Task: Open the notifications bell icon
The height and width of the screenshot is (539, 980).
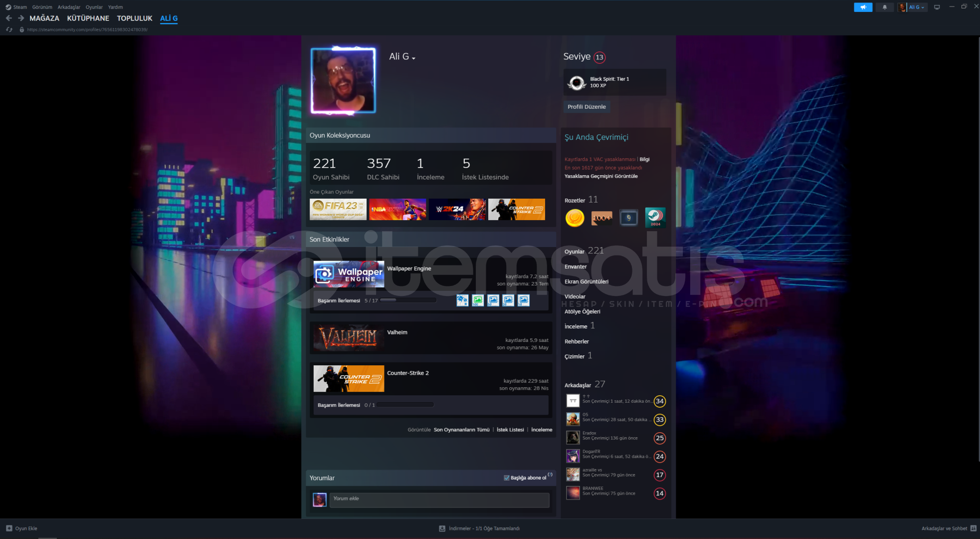Action: 885,7
